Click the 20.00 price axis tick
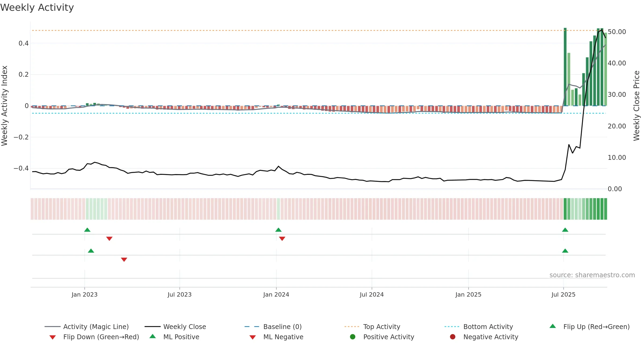The width and height of the screenshot is (644, 362). click(617, 126)
